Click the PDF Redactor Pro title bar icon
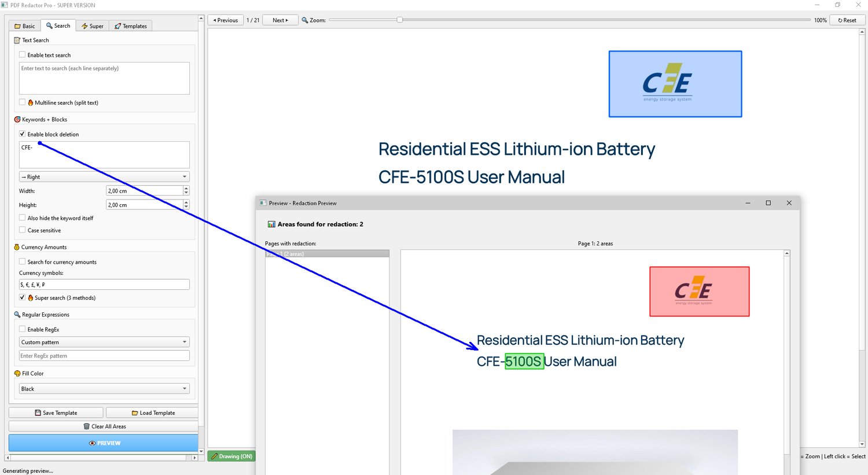The width and height of the screenshot is (868, 475). coord(5,5)
